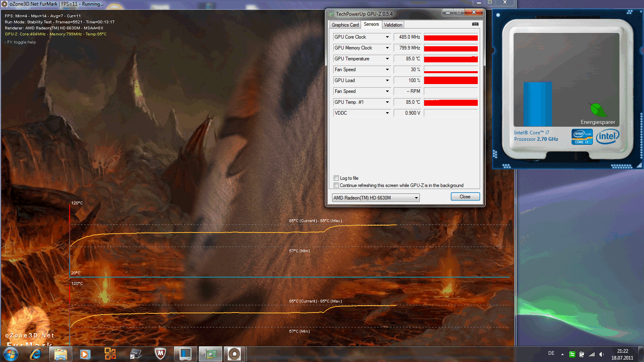Click the Energiesparer label in Intel gadget
Viewport: 644px width, 362px height.
tap(598, 122)
